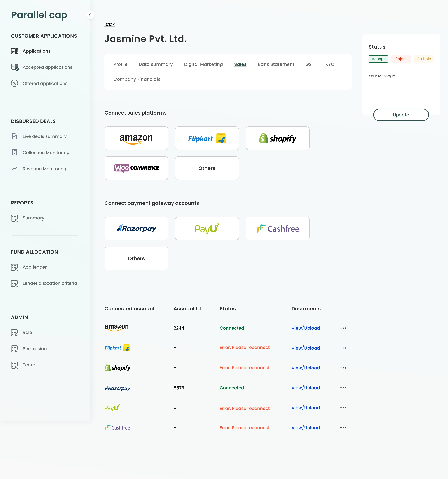Connect the WooCommerce sales platform card
This screenshot has width=448, height=479.
point(136,168)
